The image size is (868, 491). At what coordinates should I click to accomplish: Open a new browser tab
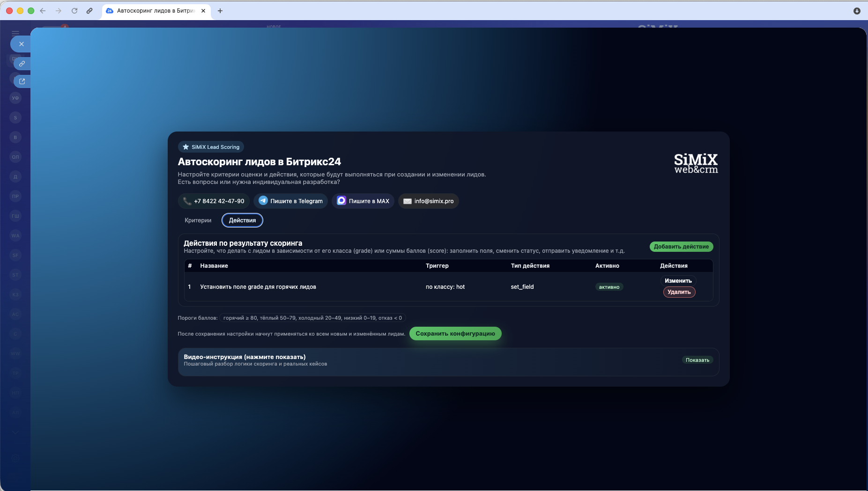(x=220, y=11)
